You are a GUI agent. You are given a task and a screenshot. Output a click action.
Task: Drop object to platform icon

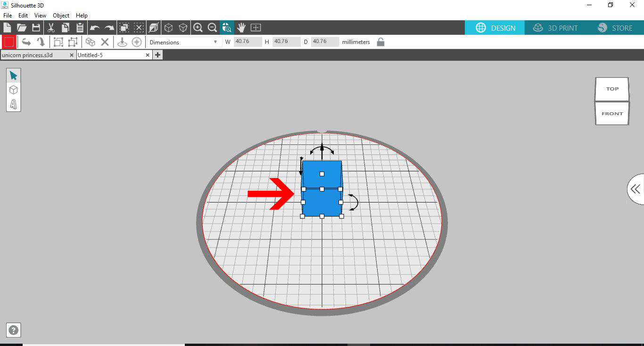click(x=122, y=42)
